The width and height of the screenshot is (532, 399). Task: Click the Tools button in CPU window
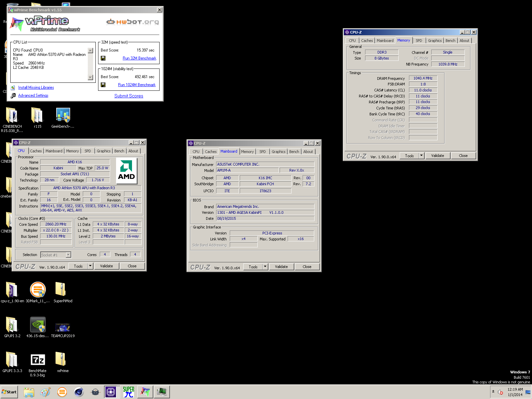pos(78,266)
